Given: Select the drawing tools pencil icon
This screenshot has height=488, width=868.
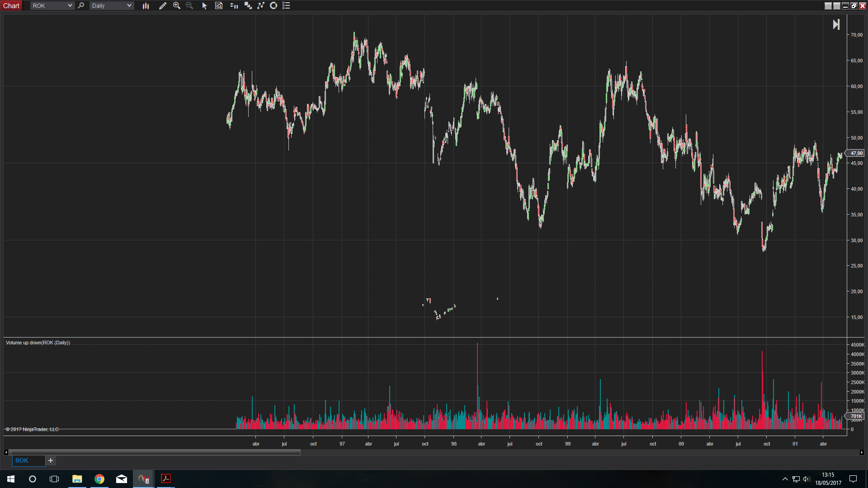Looking at the screenshot, I should pos(163,6).
